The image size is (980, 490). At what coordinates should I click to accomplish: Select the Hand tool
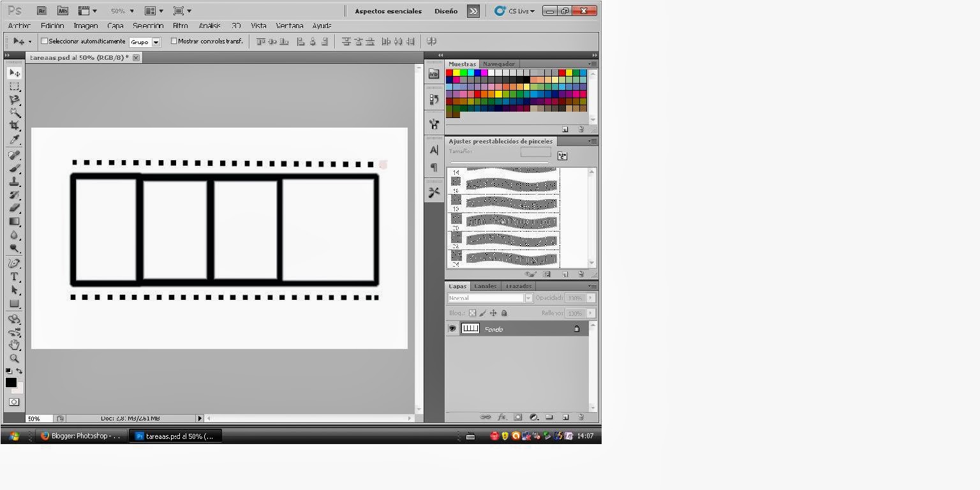(x=14, y=345)
